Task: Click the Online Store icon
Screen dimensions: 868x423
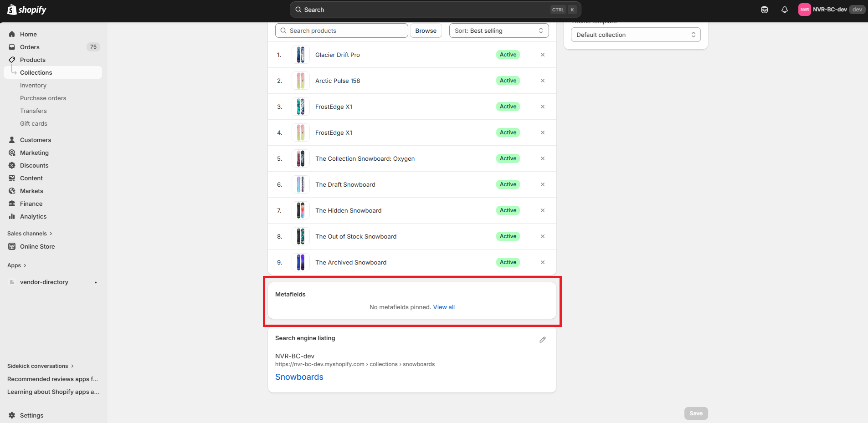Action: 12,246
